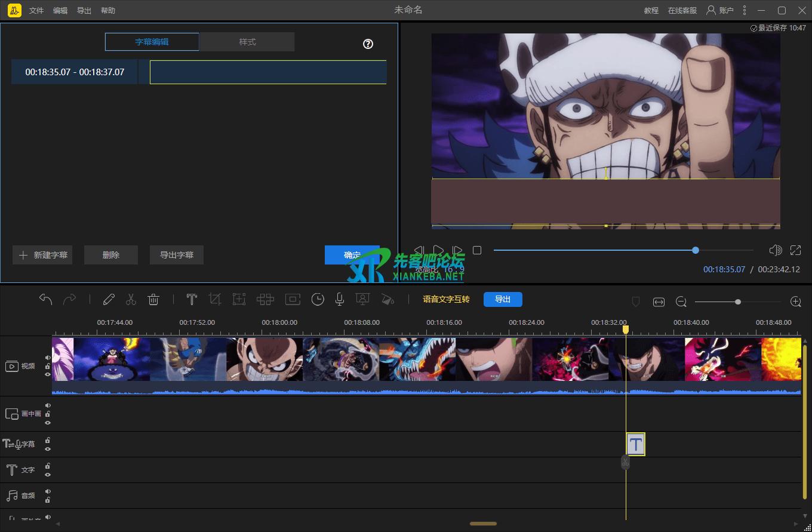Toggle lock on the 文字 track
Viewport: 812px width, 532px height.
tap(48, 466)
